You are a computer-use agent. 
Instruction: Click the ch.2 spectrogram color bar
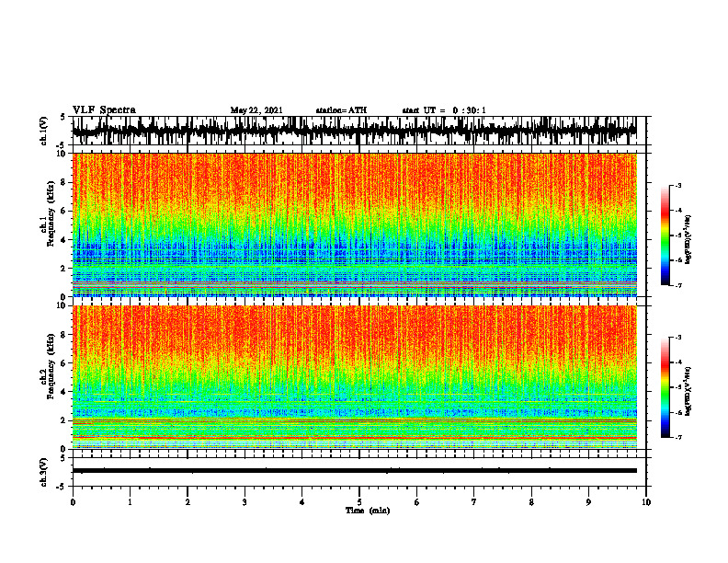pos(665,387)
